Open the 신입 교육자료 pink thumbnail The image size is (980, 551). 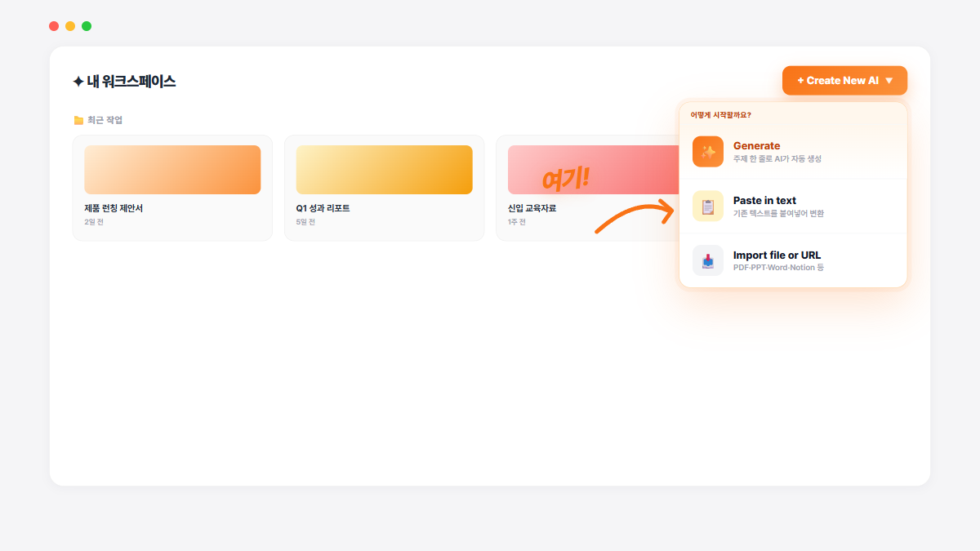pos(593,170)
